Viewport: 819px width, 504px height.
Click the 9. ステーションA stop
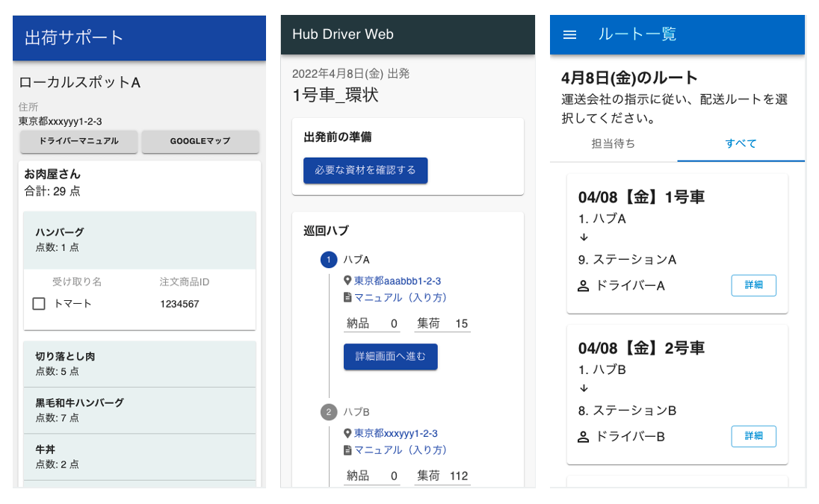point(627,260)
